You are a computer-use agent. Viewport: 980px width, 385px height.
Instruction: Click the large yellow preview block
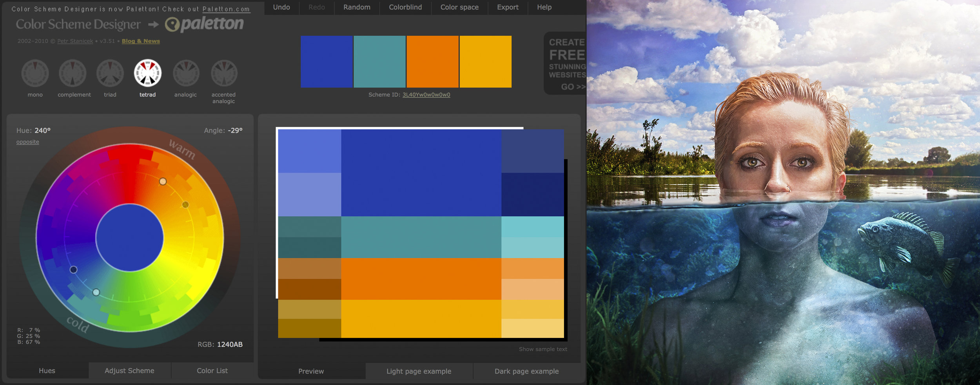click(x=421, y=319)
